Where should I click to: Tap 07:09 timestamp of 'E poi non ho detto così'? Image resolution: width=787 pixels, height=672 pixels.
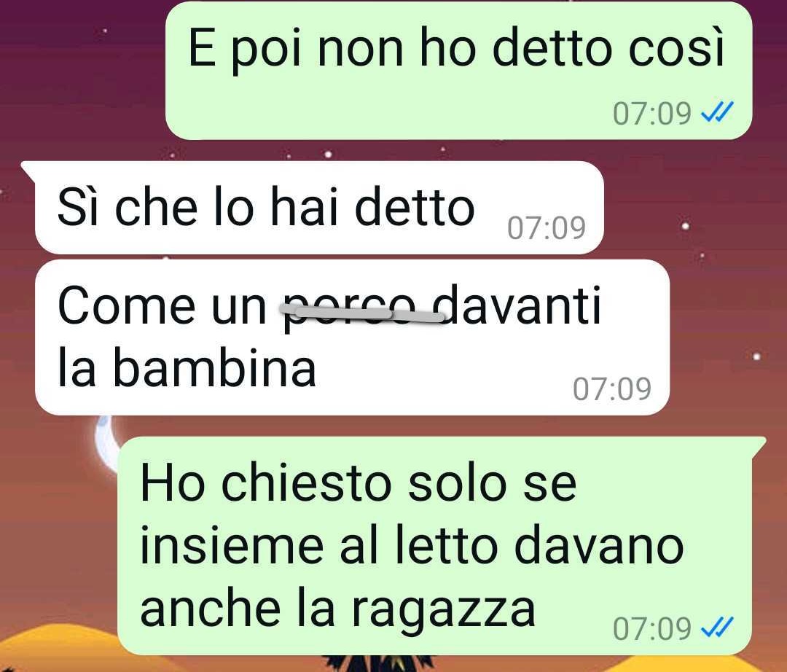pyautogui.click(x=652, y=114)
